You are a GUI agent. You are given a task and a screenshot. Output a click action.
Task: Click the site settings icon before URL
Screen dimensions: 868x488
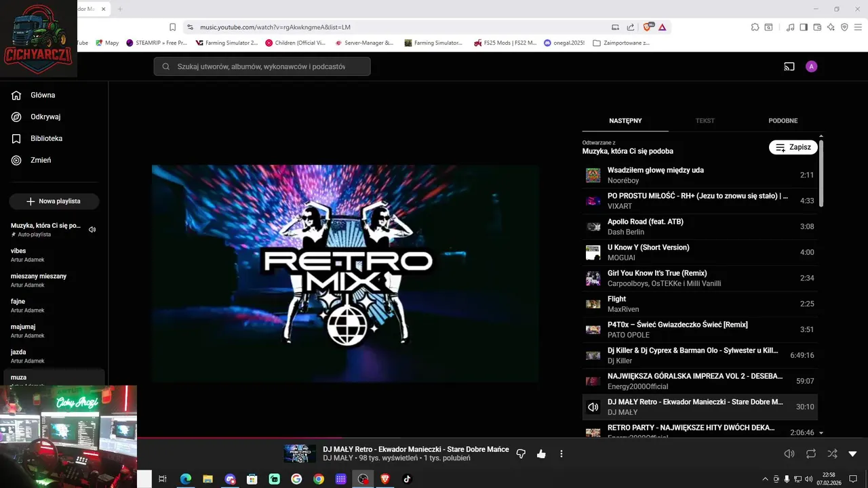coord(191,27)
